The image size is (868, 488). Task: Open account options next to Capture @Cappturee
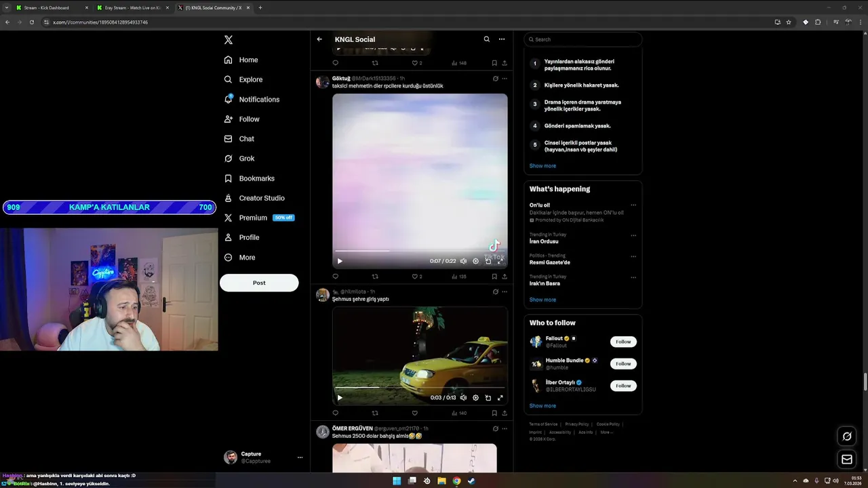point(300,457)
